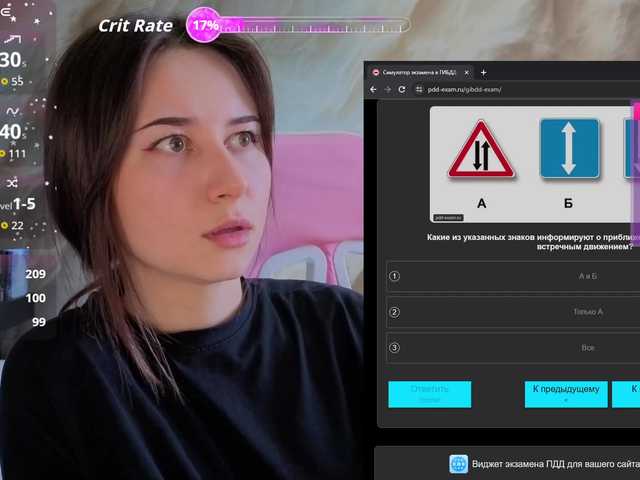This screenshot has width=640, height=480.
Task: Select answer 3 'Все'
Action: 513,348
